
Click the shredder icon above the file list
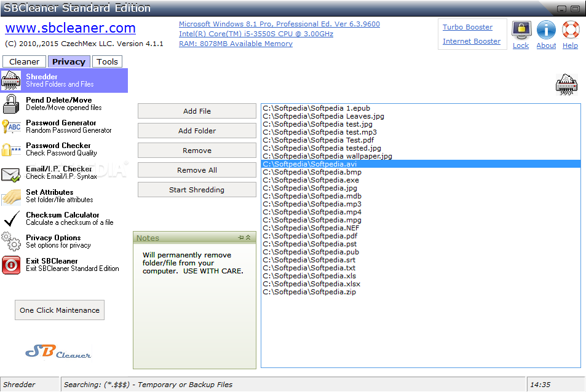click(x=566, y=84)
